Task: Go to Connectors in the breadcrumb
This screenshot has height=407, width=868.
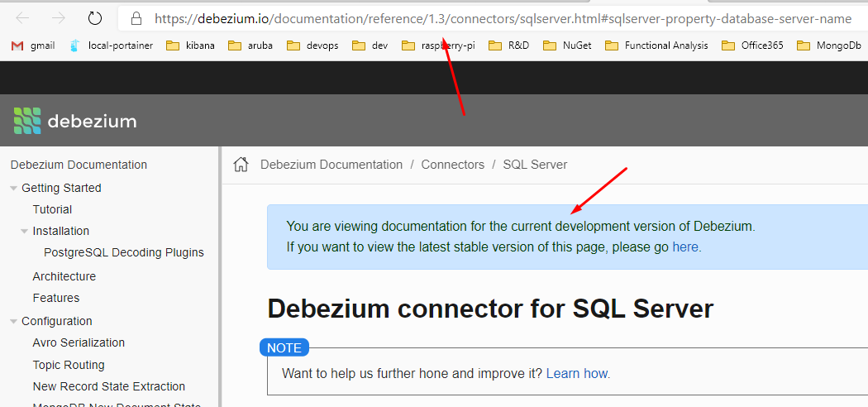Action: 452,165
